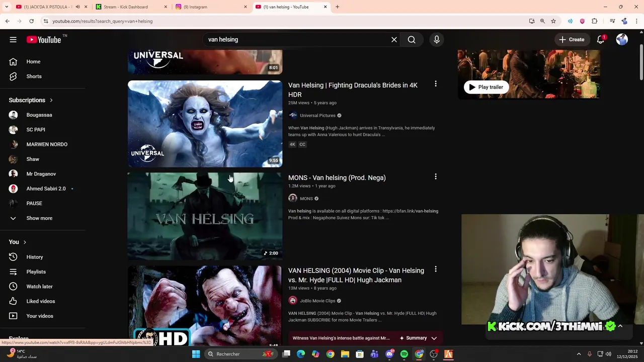Open the Universal Pictures channel link
The width and height of the screenshot is (644, 362).
tap(317, 116)
